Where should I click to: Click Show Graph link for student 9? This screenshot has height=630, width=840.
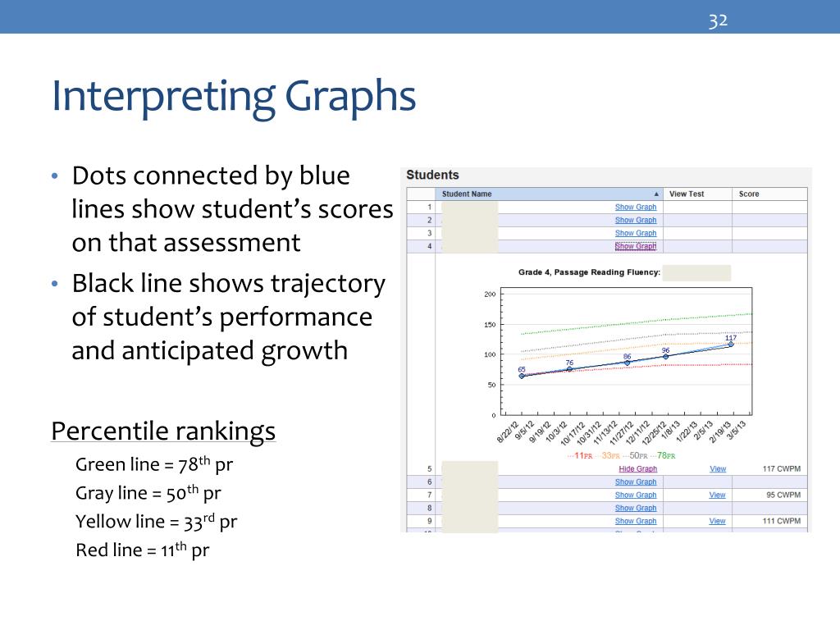point(636,521)
